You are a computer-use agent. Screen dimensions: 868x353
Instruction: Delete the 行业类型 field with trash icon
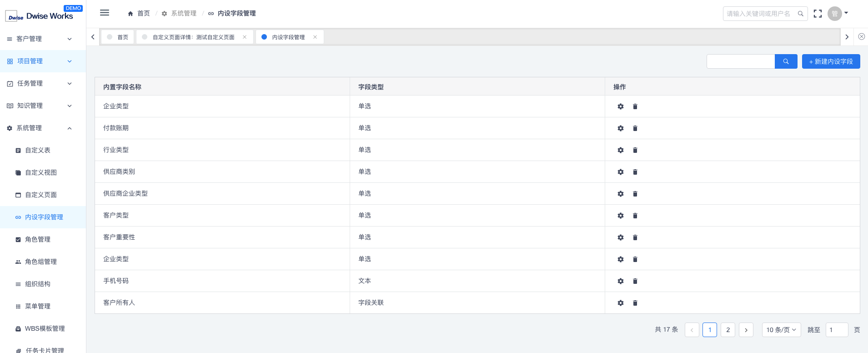pyautogui.click(x=635, y=150)
